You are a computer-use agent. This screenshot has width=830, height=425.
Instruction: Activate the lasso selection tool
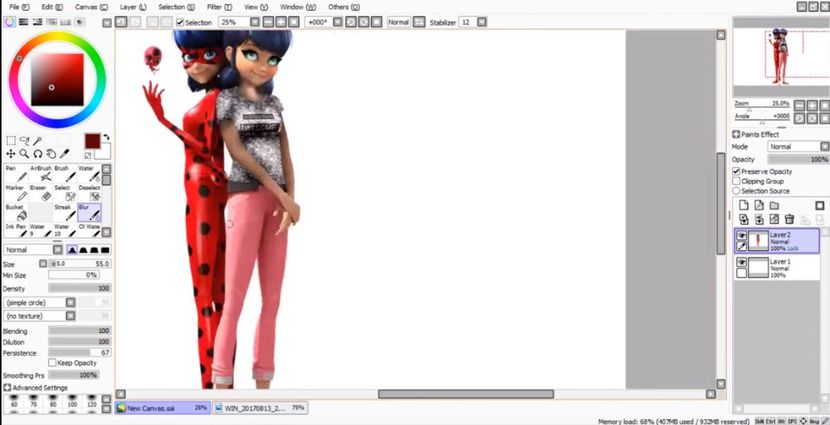tap(24, 141)
